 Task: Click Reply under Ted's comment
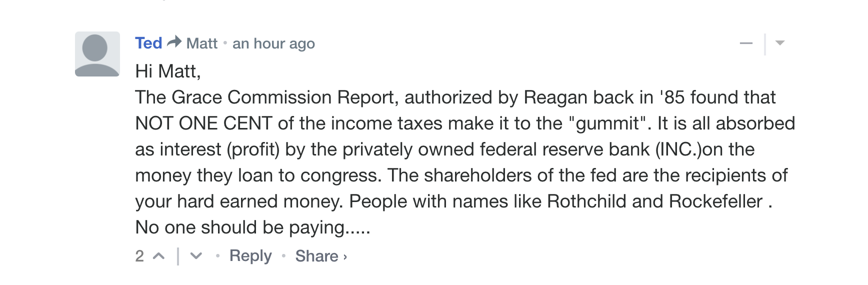point(250,255)
